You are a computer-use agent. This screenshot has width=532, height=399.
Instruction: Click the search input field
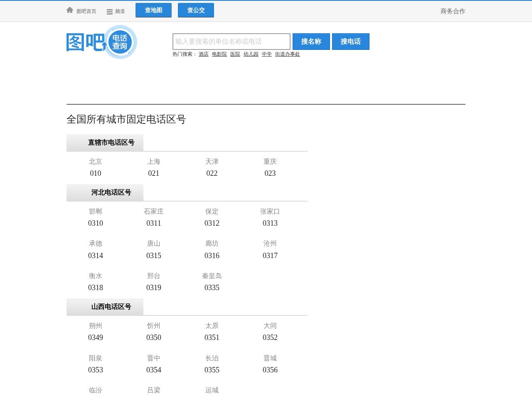pos(231,41)
